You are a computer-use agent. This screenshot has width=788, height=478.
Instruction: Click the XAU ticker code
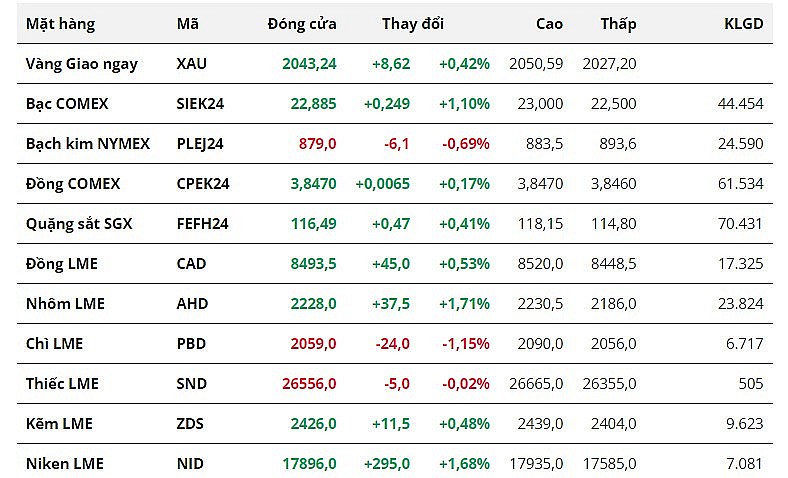192,63
